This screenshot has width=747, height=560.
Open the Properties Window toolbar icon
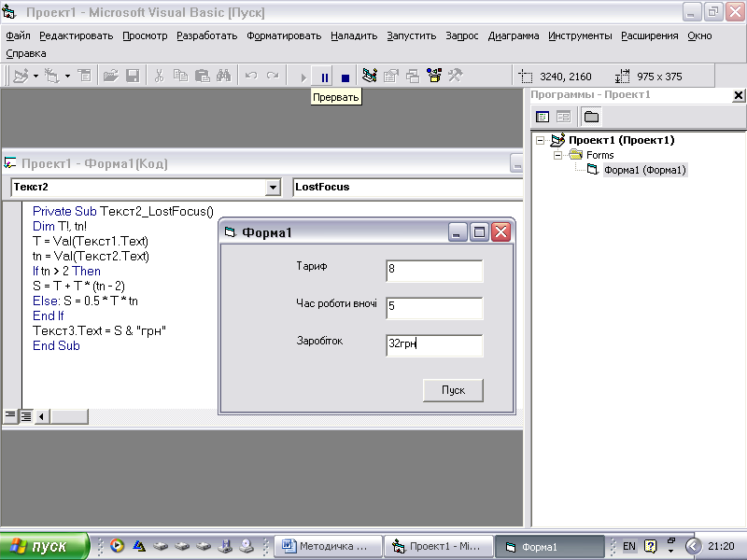point(391,76)
